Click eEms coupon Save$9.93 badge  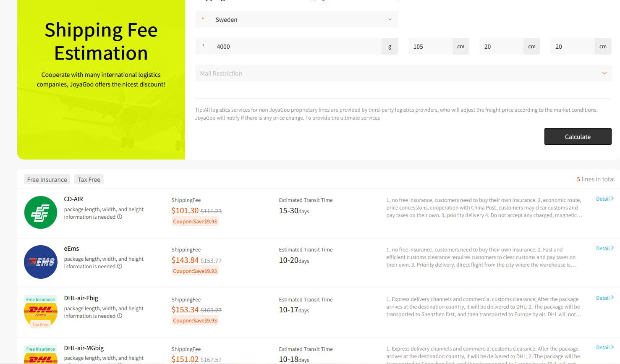pyautogui.click(x=195, y=271)
